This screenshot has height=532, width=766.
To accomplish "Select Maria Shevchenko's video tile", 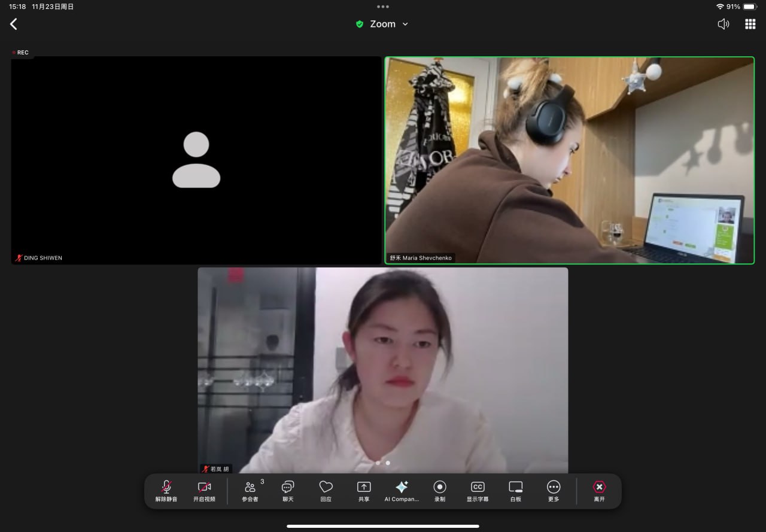I will 569,160.
